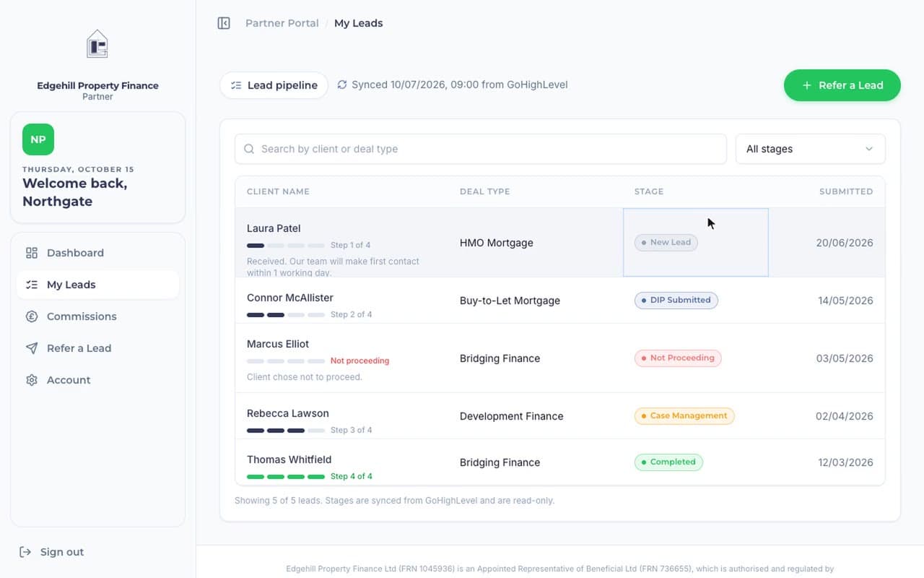The image size is (924, 578).
Task: Focus the search by client field
Action: (481, 149)
